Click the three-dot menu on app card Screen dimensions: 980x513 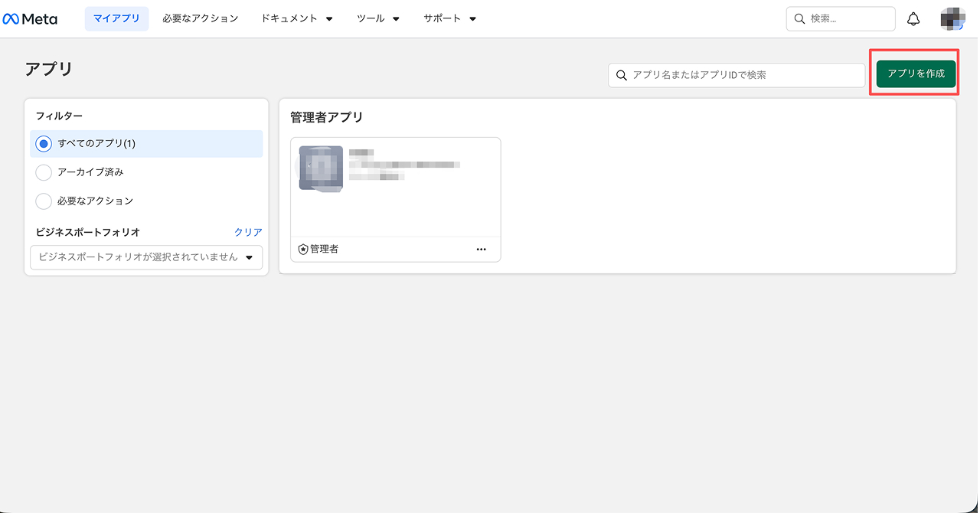[x=481, y=249]
